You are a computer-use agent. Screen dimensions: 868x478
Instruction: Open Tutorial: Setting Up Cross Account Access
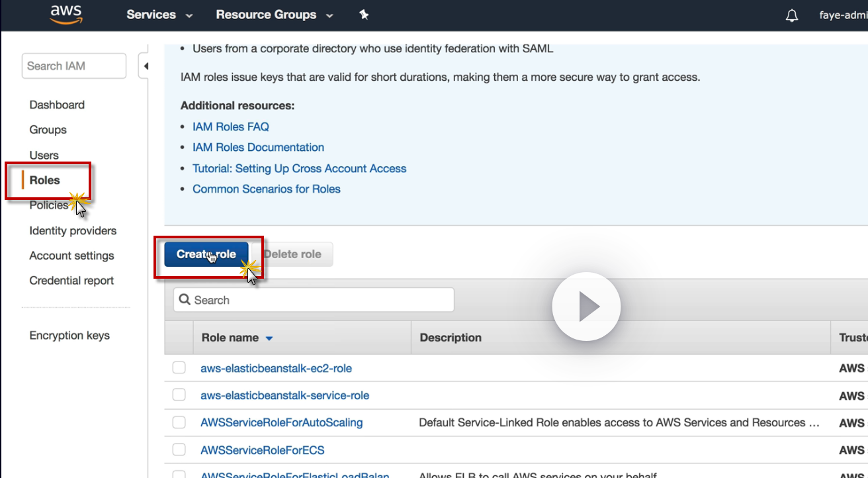click(300, 168)
